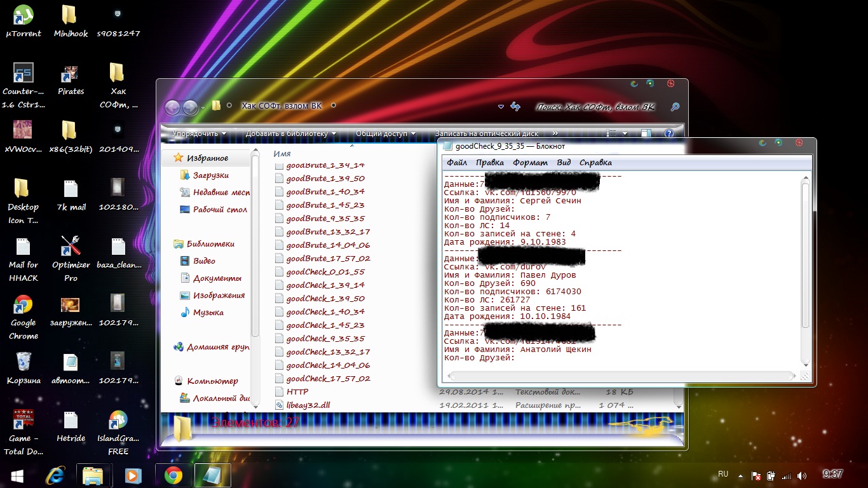
Task: Open the media player taskbar icon
Action: [133, 475]
